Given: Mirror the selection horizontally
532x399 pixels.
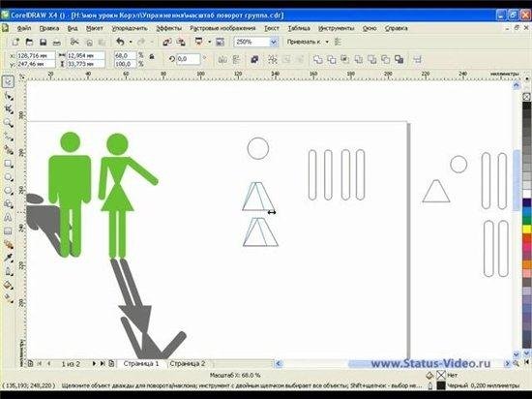Looking at the screenshot, I should (x=222, y=60).
